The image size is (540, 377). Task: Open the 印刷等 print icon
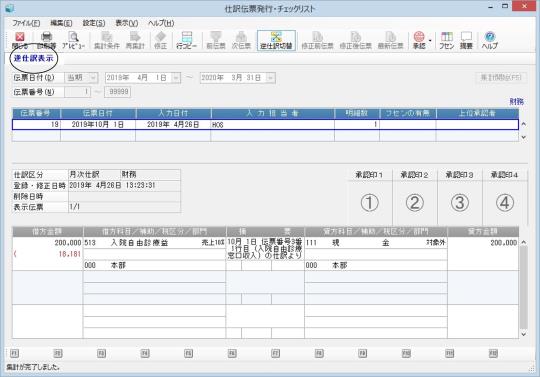click(x=46, y=40)
